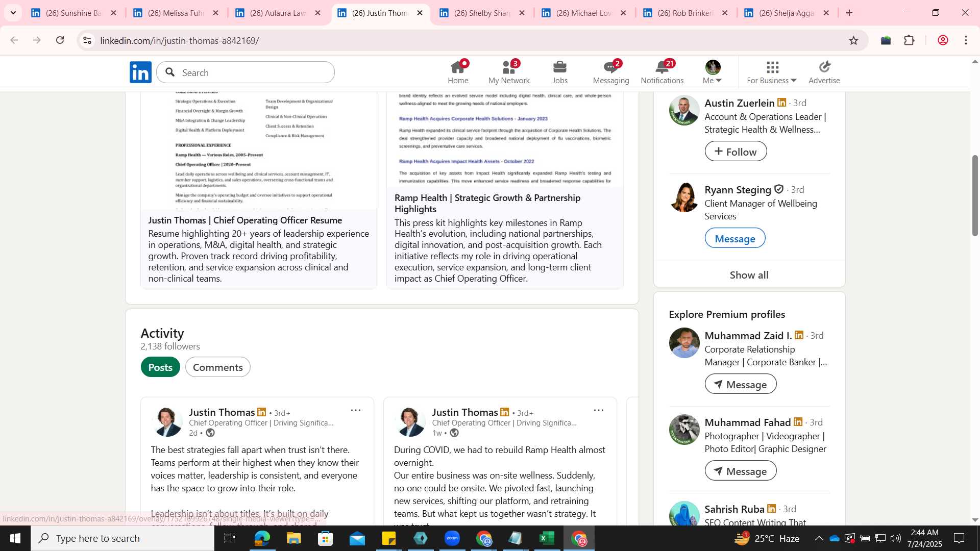
Task: Bookmark this page with the star icon
Action: point(853,40)
